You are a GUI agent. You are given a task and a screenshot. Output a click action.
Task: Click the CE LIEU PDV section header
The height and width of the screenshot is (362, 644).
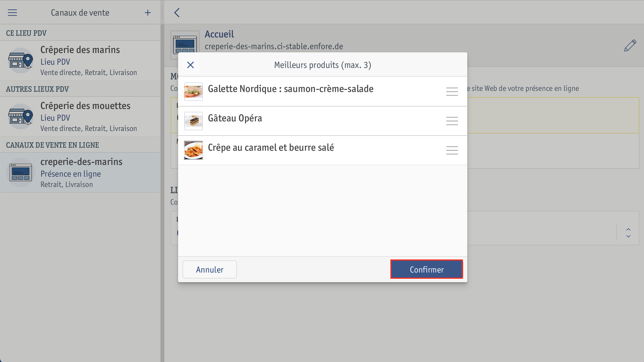[26, 33]
